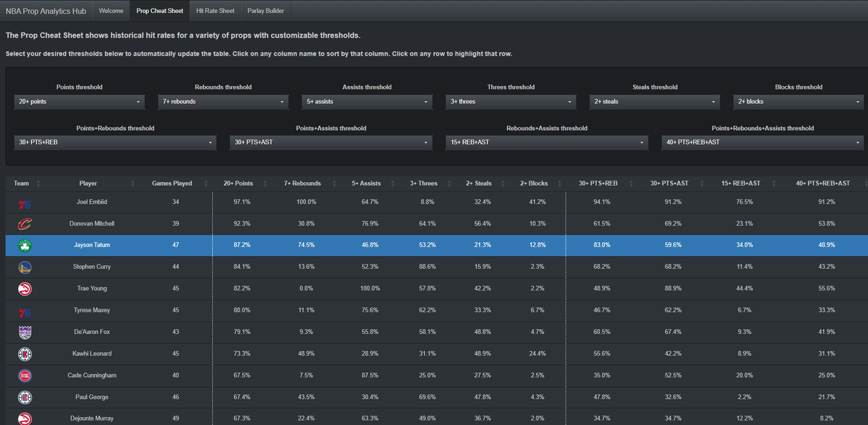Open the Steals threshold dropdown
This screenshot has height=425, width=868.
coord(655,102)
